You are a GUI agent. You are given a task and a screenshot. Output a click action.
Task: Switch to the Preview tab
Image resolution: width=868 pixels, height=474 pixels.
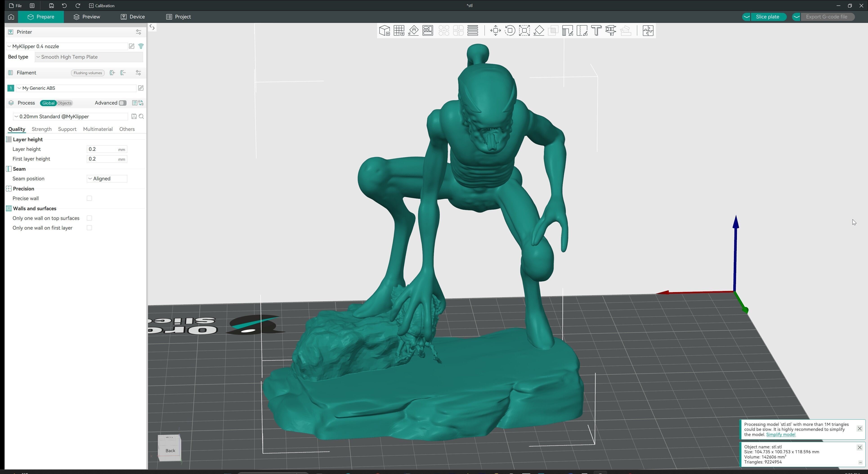87,17
